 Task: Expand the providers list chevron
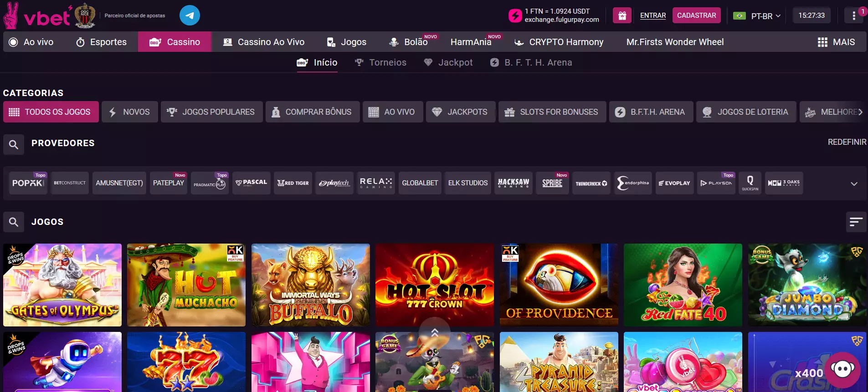(x=854, y=183)
